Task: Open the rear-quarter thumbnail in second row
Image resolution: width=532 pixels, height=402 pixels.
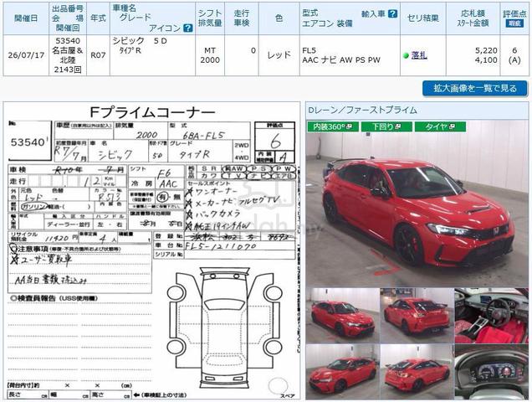Action: coord(417,372)
